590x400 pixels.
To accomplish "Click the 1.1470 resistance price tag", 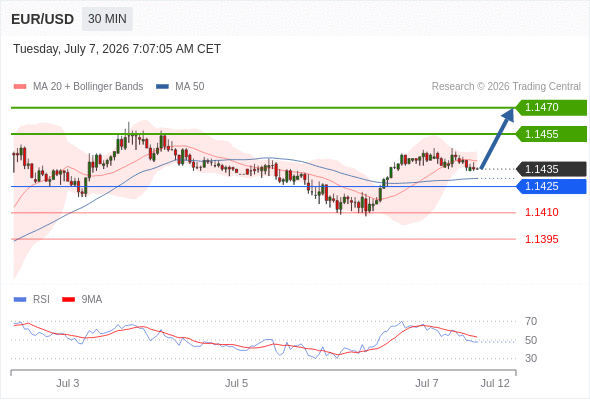I will [x=551, y=108].
